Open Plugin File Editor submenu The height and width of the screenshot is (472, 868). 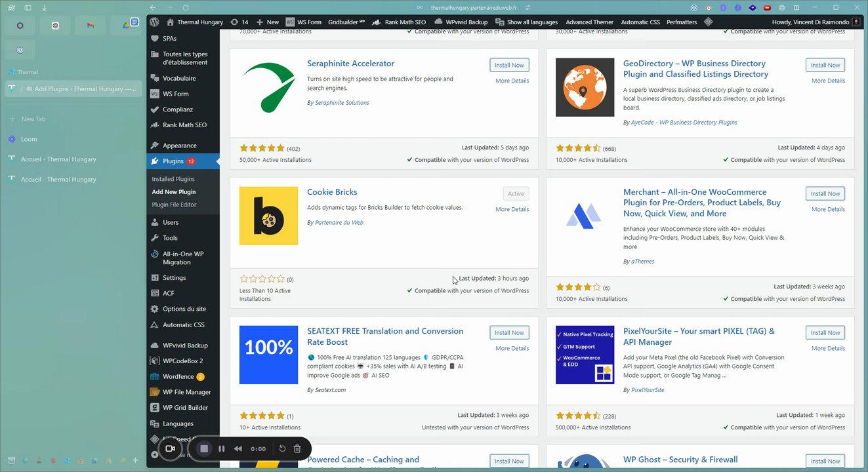pos(174,205)
